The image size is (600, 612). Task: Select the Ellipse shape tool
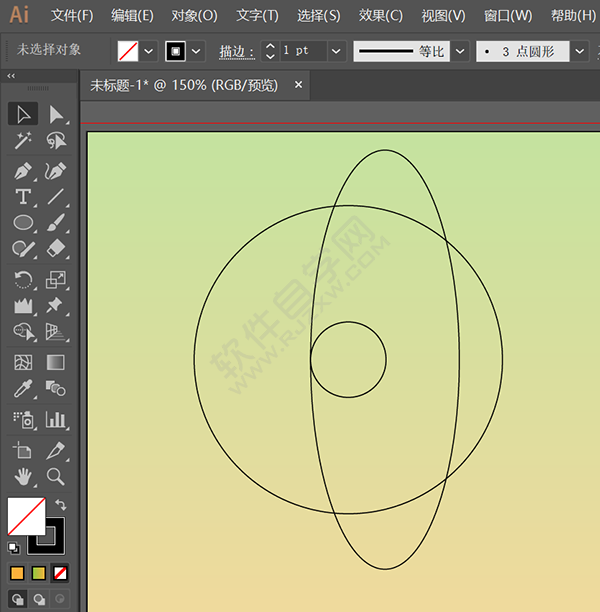23,224
